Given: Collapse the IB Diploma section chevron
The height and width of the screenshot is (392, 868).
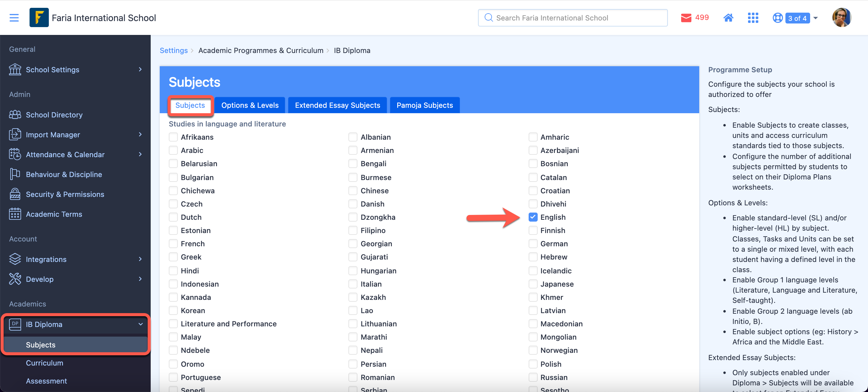Looking at the screenshot, I should tap(140, 324).
